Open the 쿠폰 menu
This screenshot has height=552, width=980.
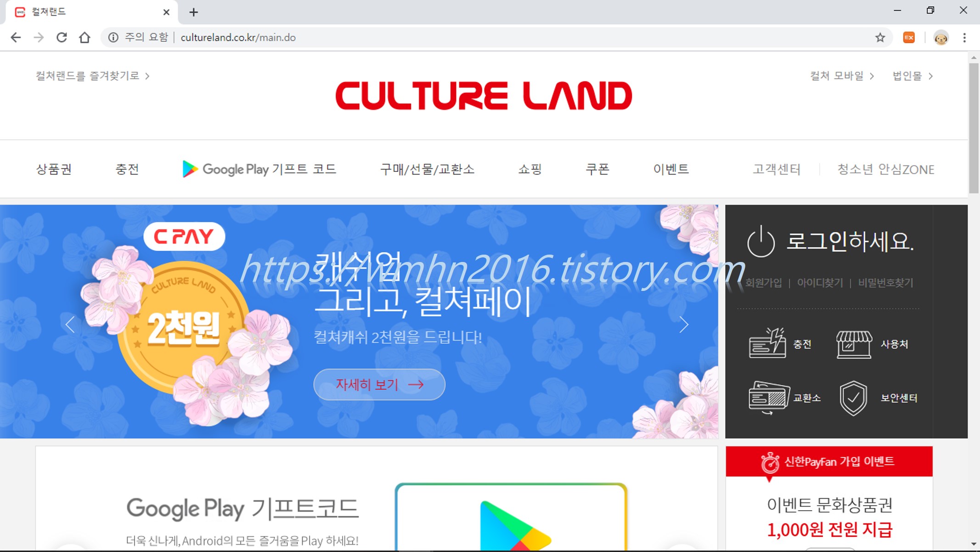click(597, 169)
